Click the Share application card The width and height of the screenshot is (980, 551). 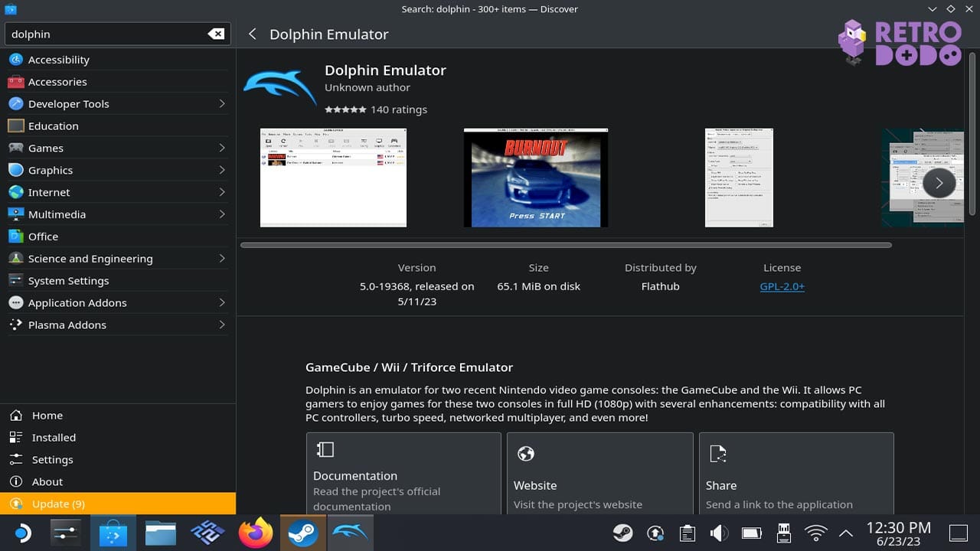point(796,474)
